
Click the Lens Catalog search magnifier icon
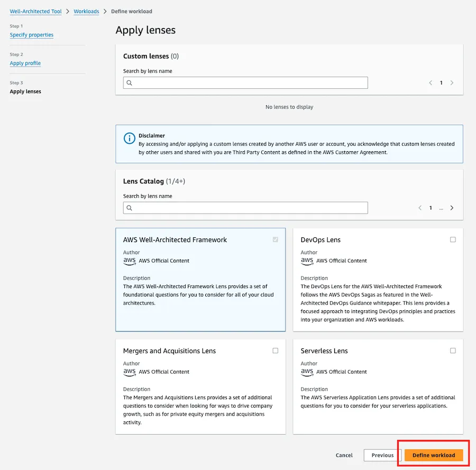[130, 208]
